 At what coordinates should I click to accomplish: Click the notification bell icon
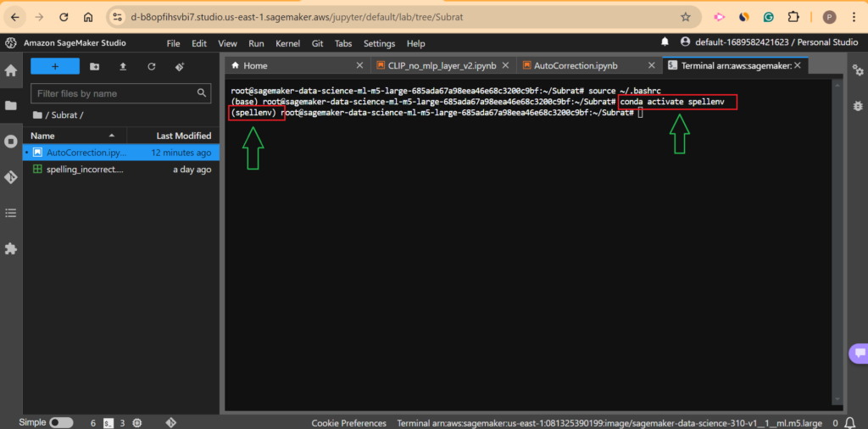[x=665, y=42]
